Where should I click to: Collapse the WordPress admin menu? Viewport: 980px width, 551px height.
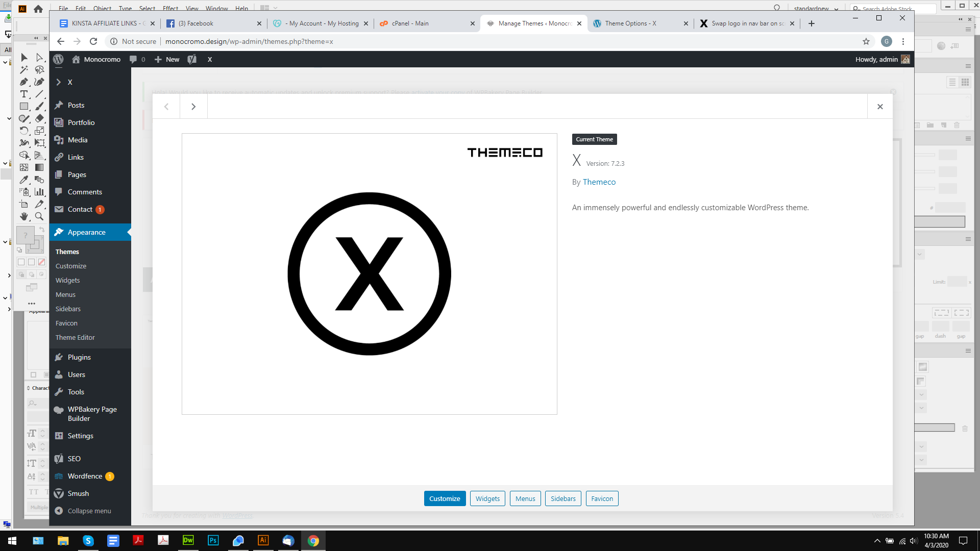point(83,511)
